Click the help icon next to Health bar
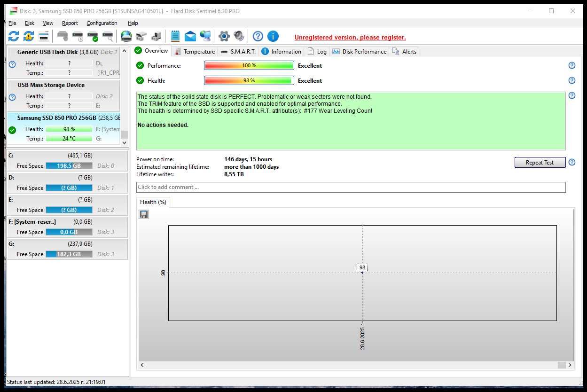The height and width of the screenshot is (392, 587). [572, 80]
